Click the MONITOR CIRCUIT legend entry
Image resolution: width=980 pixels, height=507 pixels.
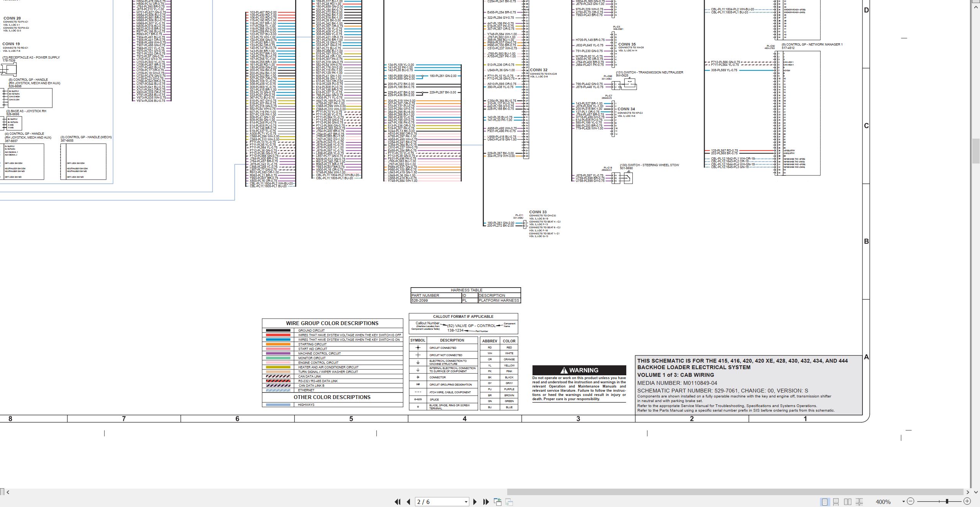(x=312, y=358)
